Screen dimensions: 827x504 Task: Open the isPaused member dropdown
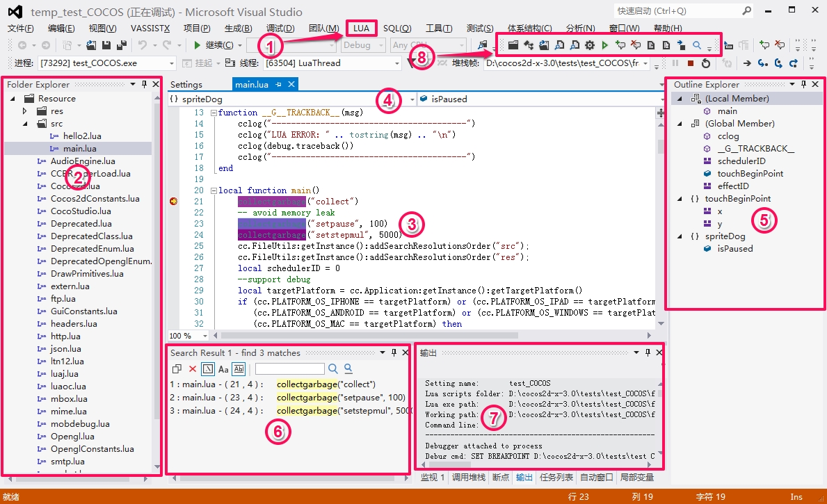pos(662,99)
